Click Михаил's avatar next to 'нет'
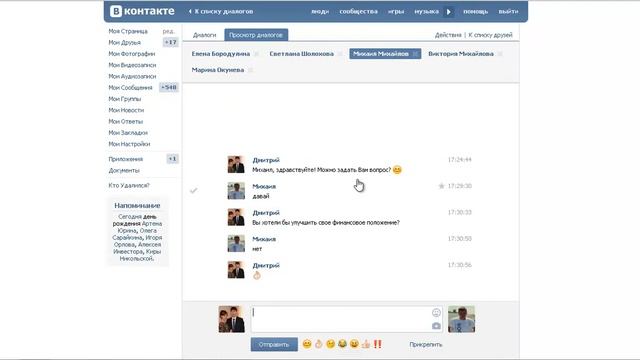Image resolution: width=640 pixels, height=360 pixels. pos(236,243)
